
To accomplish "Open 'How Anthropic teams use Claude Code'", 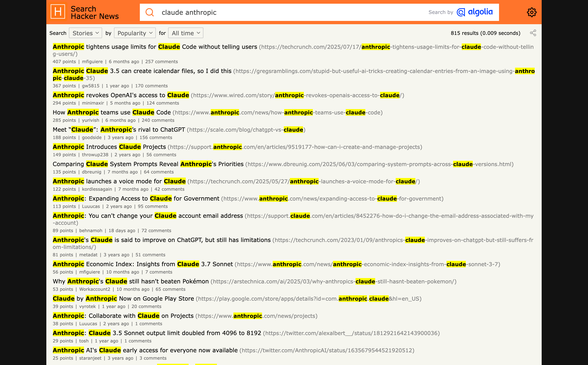I will point(112,113).
